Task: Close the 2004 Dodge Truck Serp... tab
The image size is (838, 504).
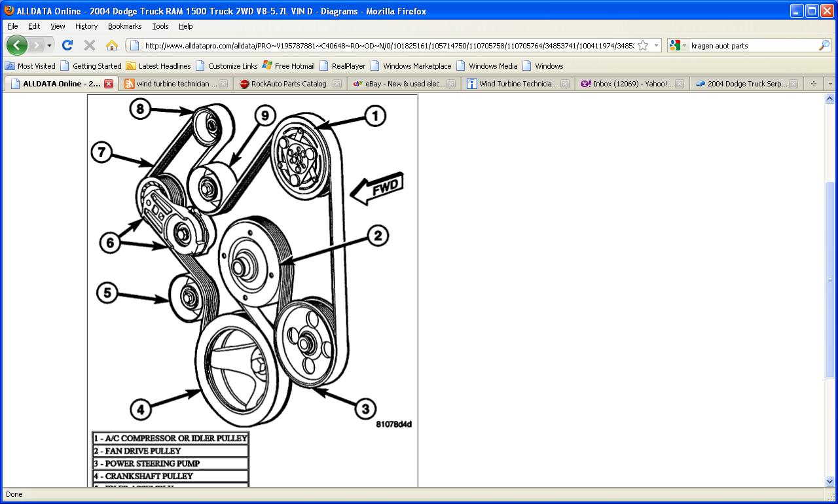Action: [793, 84]
